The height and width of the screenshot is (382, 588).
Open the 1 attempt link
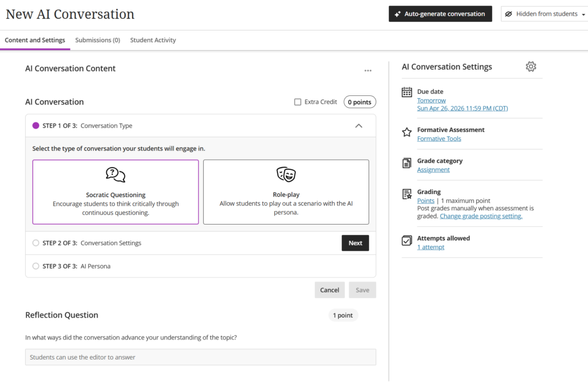pyautogui.click(x=431, y=247)
